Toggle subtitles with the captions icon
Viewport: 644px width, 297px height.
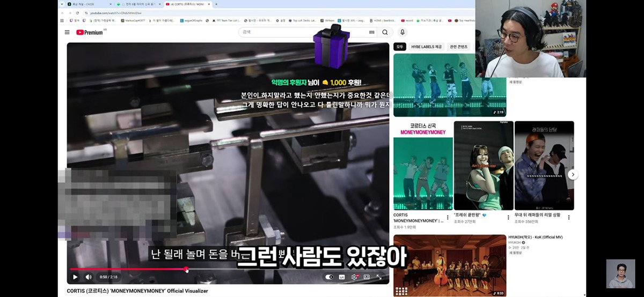[342, 277]
